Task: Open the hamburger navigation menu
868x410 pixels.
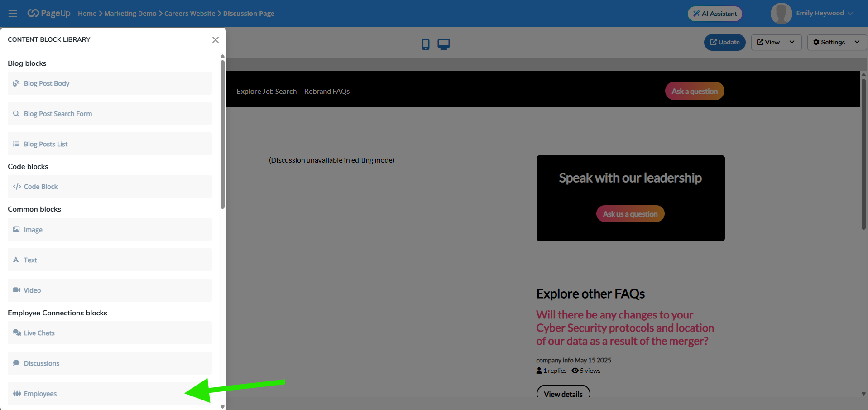Action: 13,14
